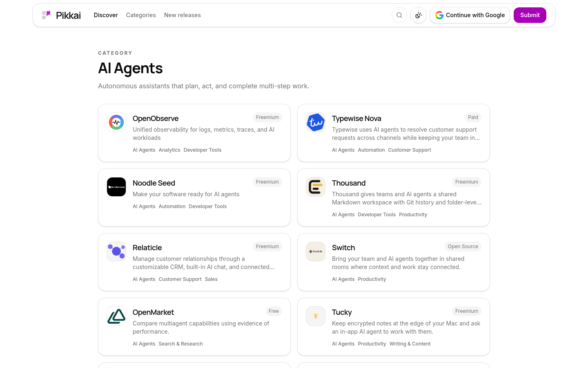
Task: Click the AI Agents page heading
Action: 130,68
